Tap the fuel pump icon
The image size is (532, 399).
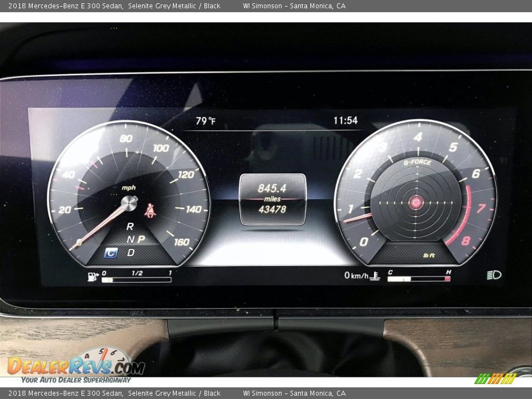click(93, 277)
